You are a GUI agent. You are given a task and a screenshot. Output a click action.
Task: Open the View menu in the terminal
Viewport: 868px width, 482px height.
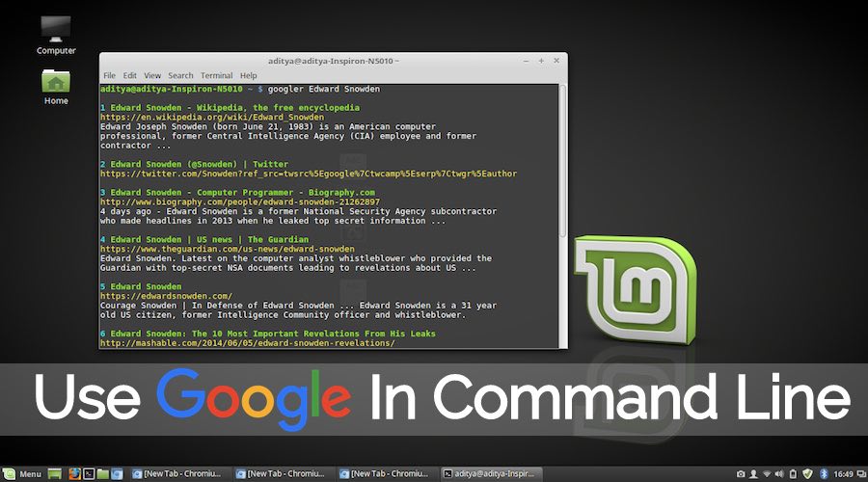(152, 75)
